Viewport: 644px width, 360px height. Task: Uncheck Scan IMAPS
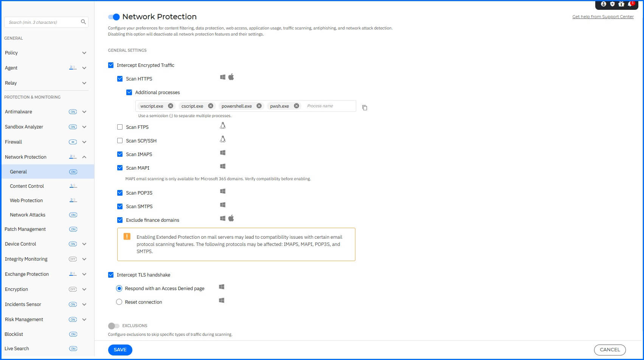coord(120,154)
